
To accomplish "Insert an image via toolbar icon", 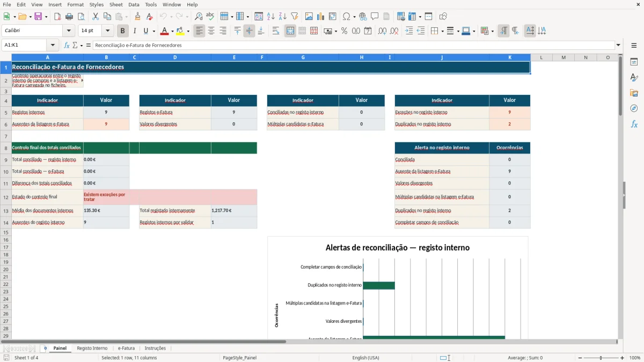I will 309,17.
